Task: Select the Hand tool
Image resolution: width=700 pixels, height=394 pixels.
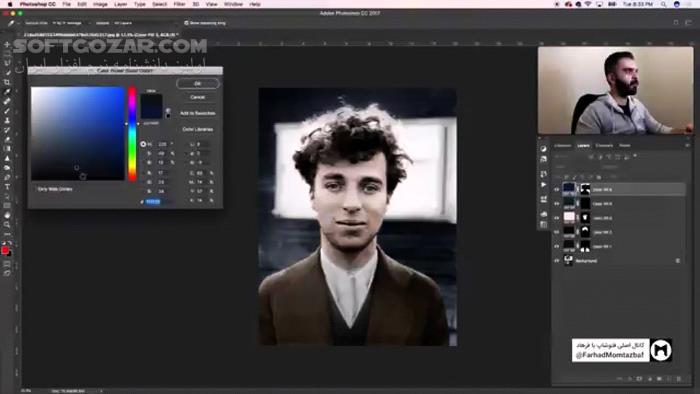Action: tap(7, 215)
